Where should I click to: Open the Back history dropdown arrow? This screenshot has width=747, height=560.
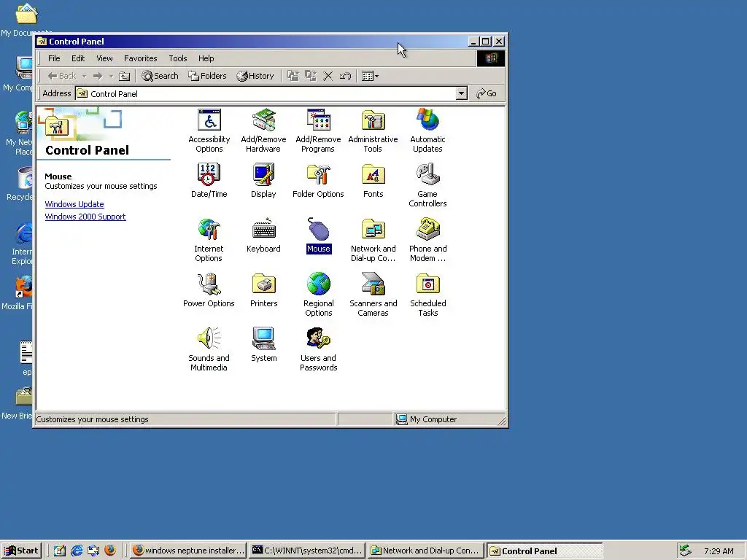[x=85, y=76]
